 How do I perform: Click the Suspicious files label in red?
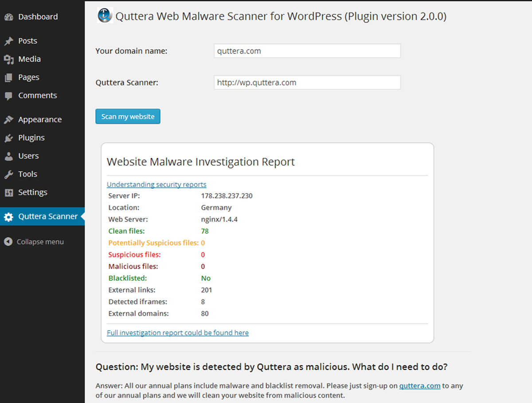[x=134, y=255]
